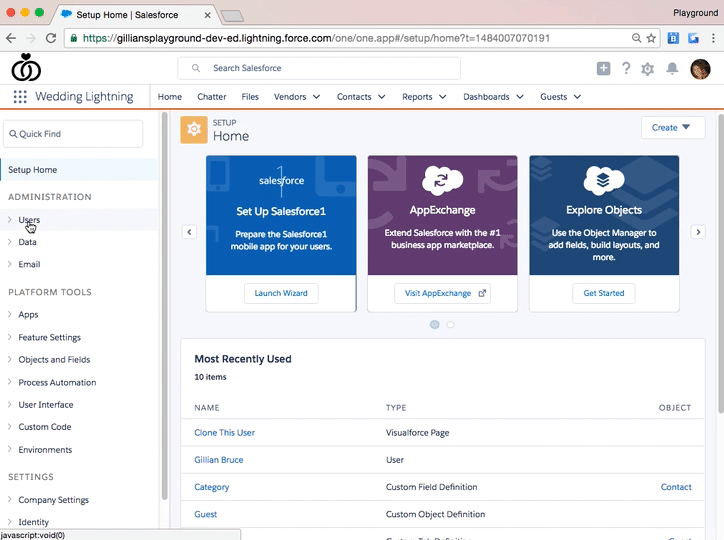
Task: Click the Quick Find field
Action: tap(73, 134)
